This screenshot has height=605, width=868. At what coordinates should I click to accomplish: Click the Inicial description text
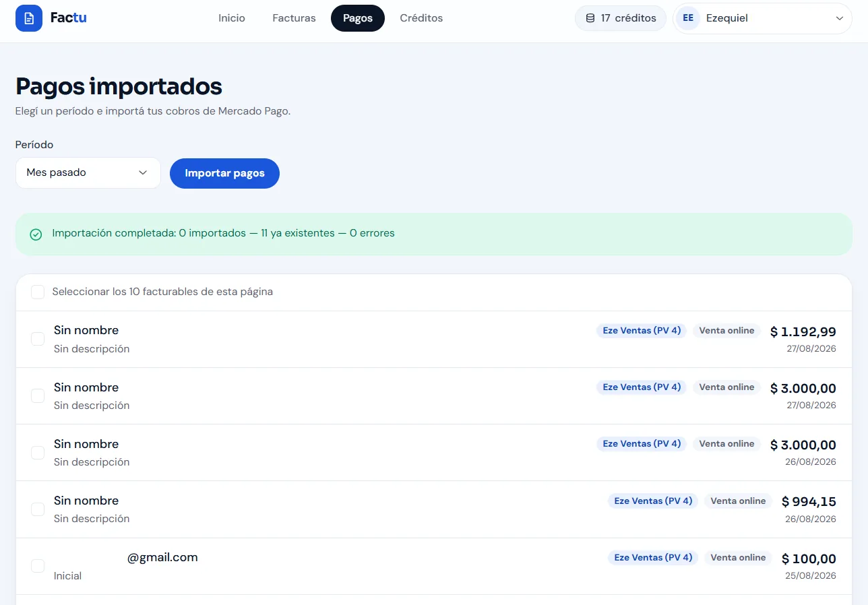click(67, 576)
